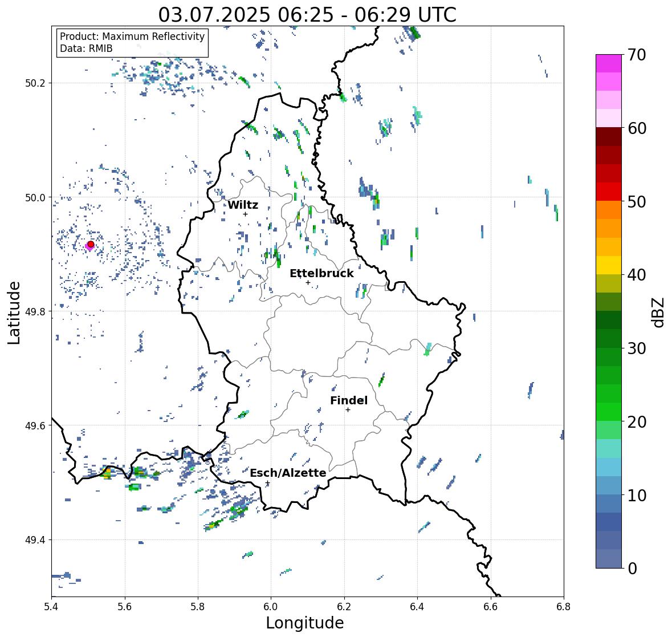
Task: Click the Ettelbruck station label
Action: coord(321,274)
